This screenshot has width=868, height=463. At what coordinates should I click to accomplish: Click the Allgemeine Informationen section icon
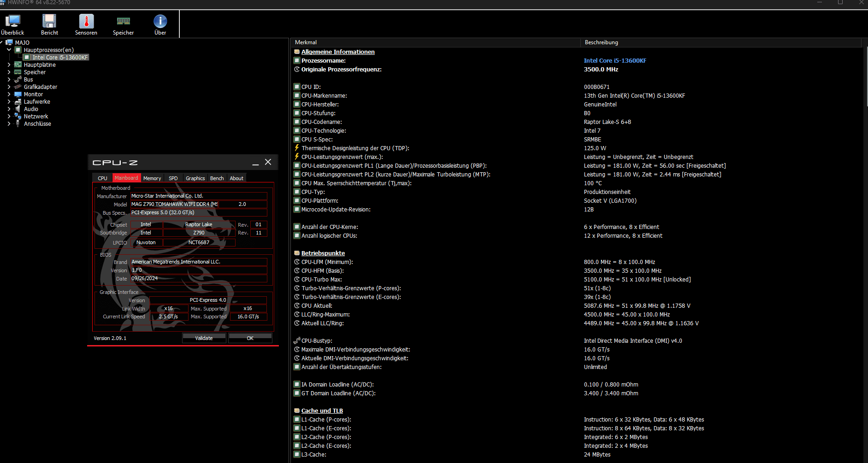[x=297, y=52]
